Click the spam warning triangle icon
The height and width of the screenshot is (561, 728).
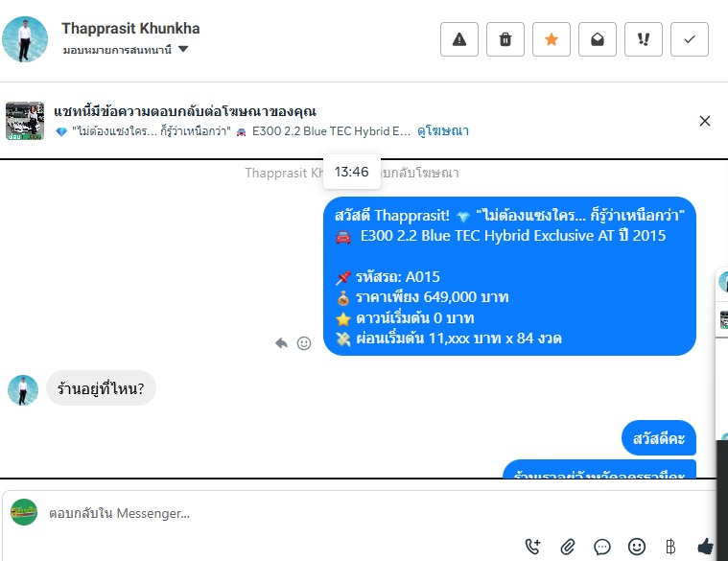(459, 39)
